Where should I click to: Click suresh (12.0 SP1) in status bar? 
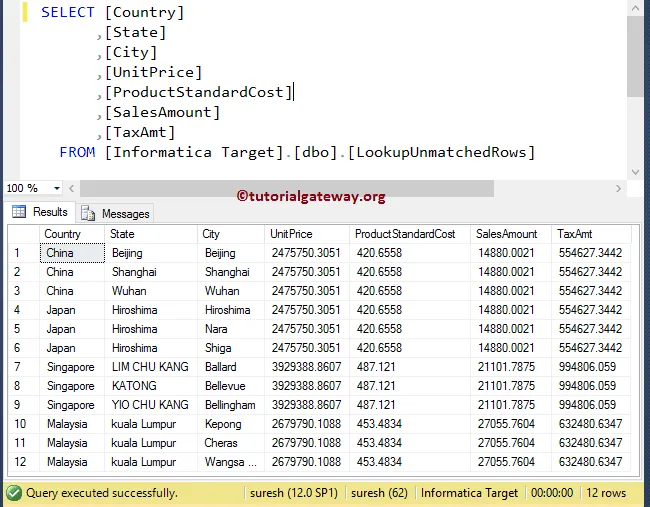coord(294,493)
